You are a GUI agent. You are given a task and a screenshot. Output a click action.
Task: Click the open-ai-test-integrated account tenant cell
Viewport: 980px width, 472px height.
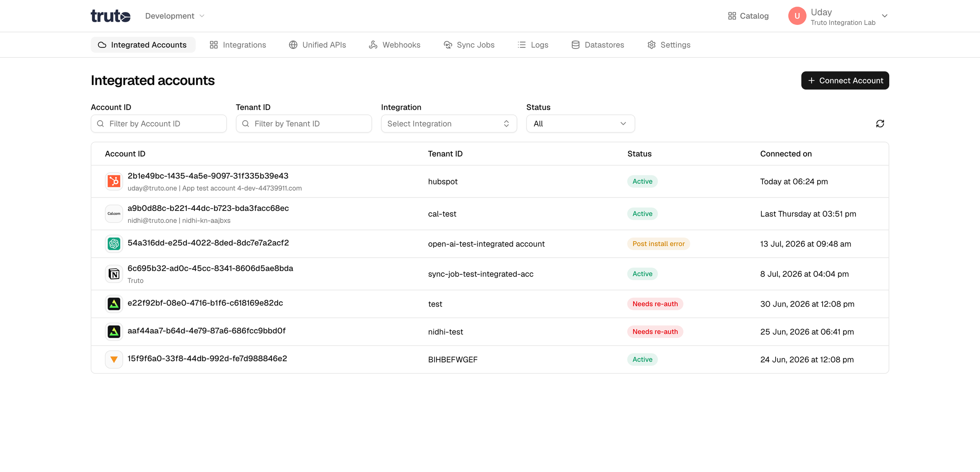coord(486,244)
